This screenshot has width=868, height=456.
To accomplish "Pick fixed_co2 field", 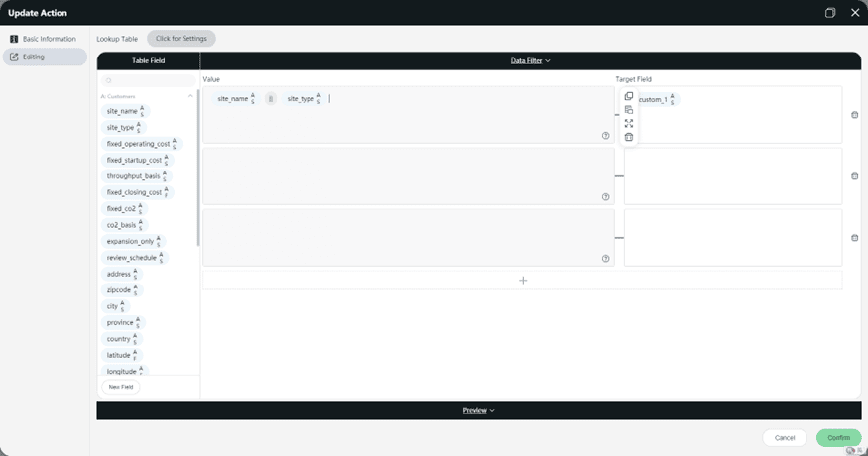I will pos(125,208).
